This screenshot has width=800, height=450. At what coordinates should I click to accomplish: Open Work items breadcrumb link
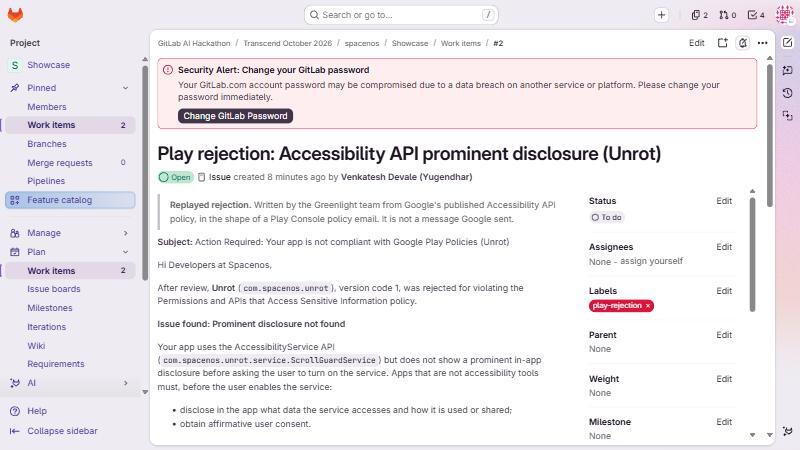pos(461,43)
